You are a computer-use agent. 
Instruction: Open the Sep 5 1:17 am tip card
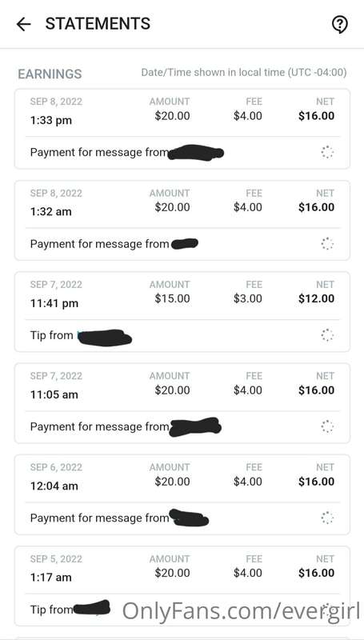182,586
